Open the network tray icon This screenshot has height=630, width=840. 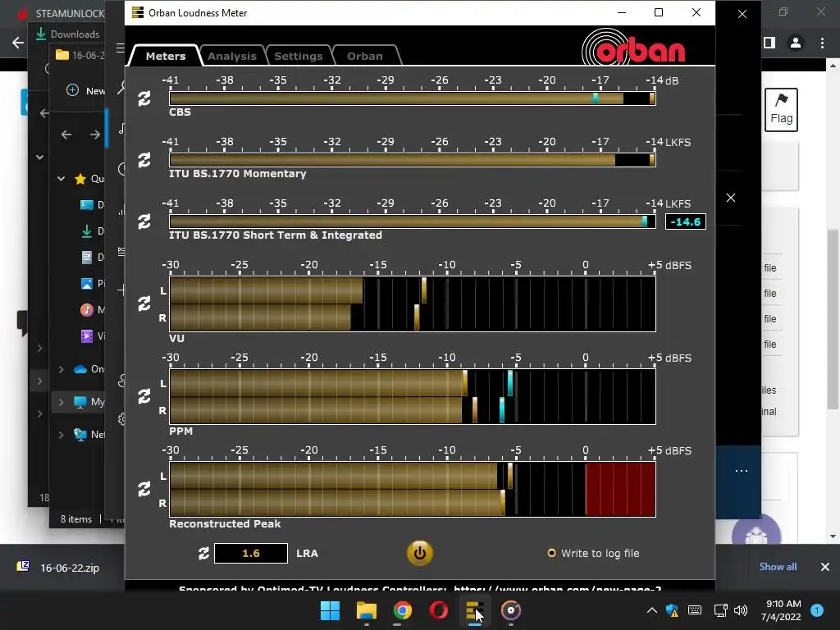pos(720,610)
